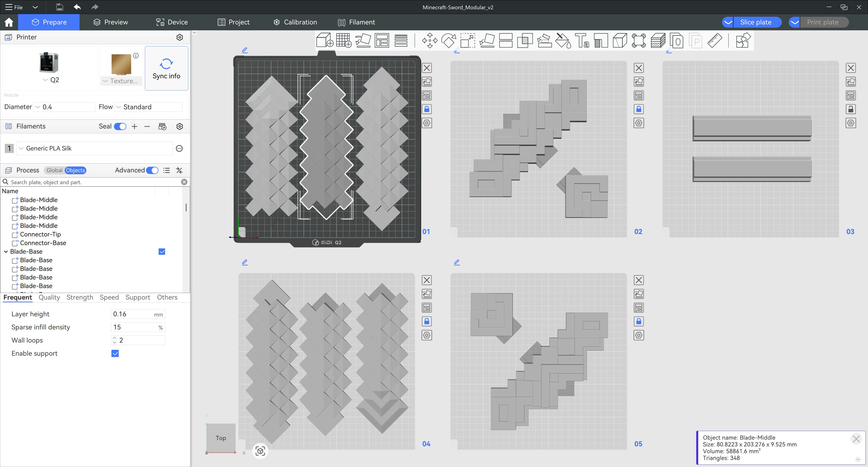The width and height of the screenshot is (868, 467).
Task: Select the Cut tool
Action: 506,41
